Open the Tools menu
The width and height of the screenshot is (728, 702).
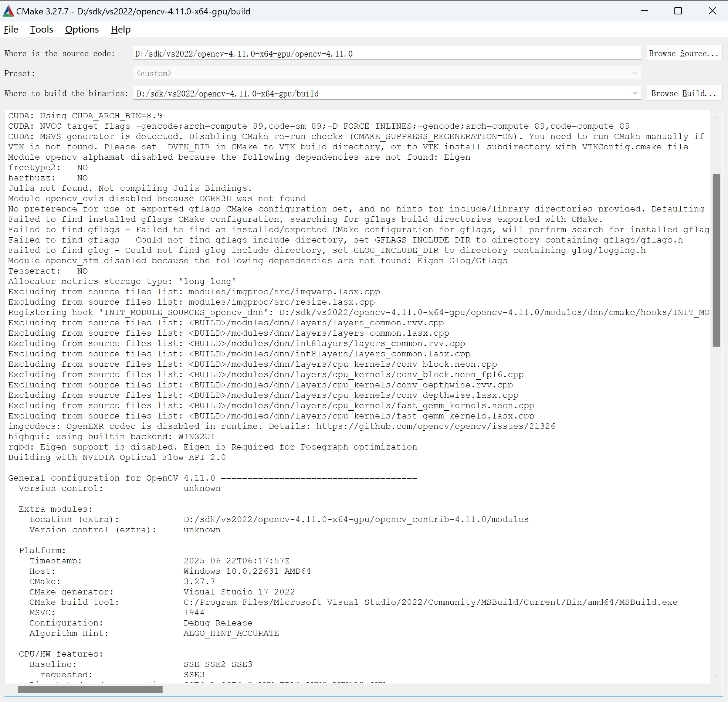[41, 29]
